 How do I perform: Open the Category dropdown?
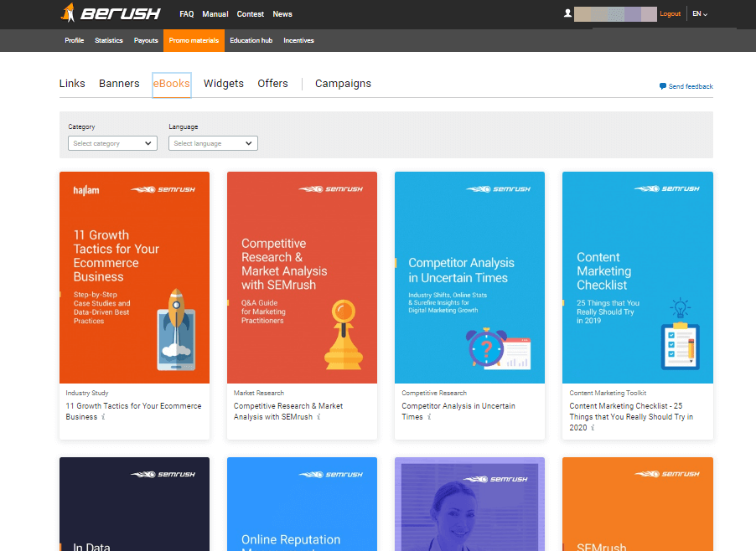point(112,143)
